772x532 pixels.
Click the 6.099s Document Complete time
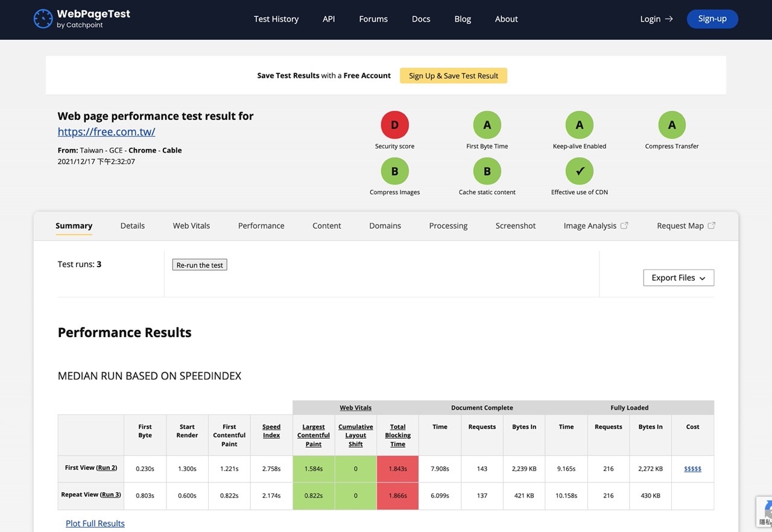tap(440, 496)
